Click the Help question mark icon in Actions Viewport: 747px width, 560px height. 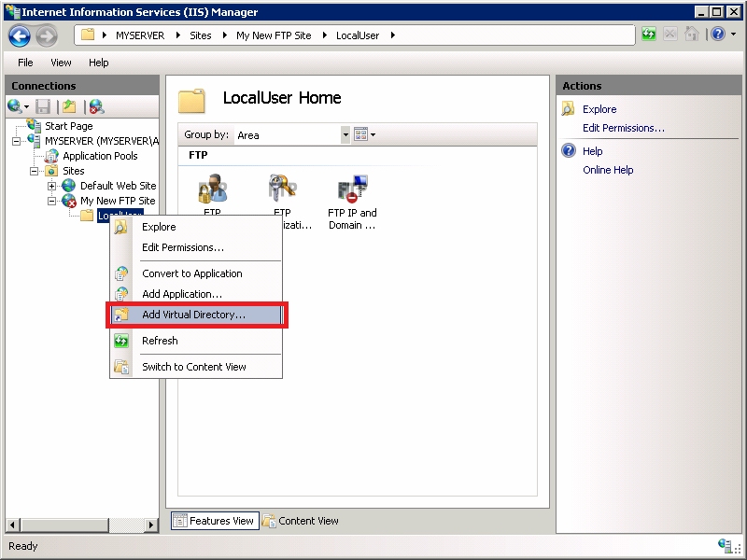[x=569, y=151]
